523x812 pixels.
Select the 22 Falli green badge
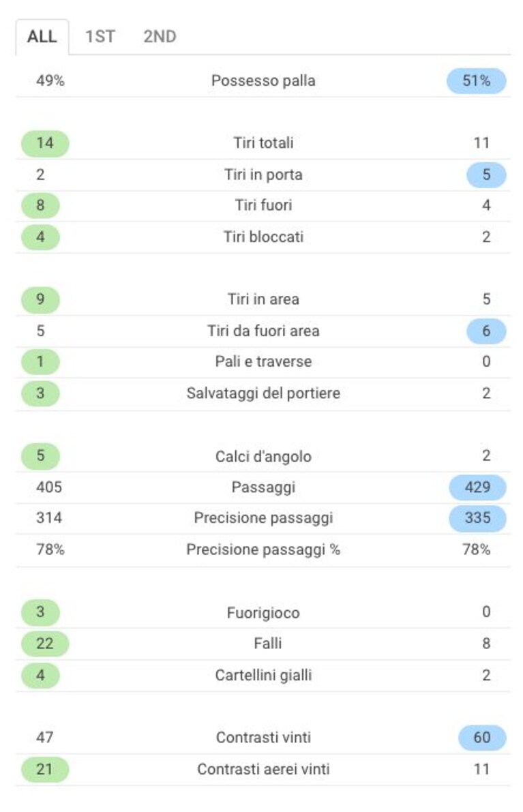coord(45,644)
